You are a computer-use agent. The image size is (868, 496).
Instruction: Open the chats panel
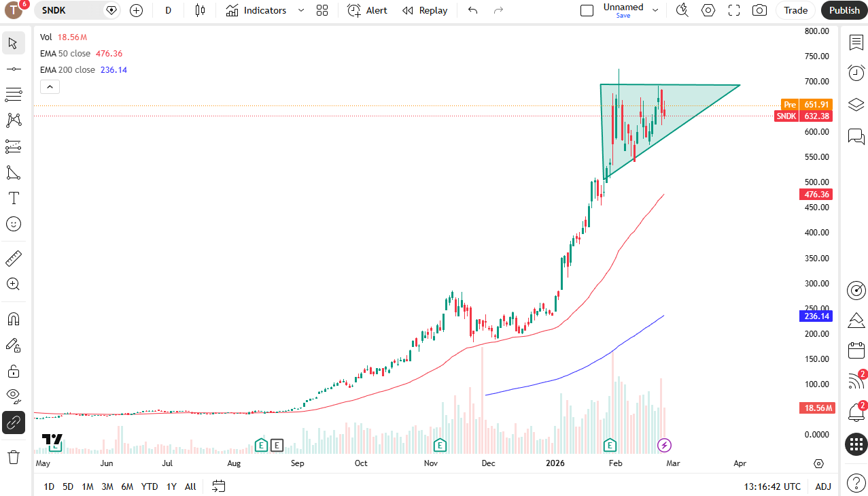click(856, 136)
